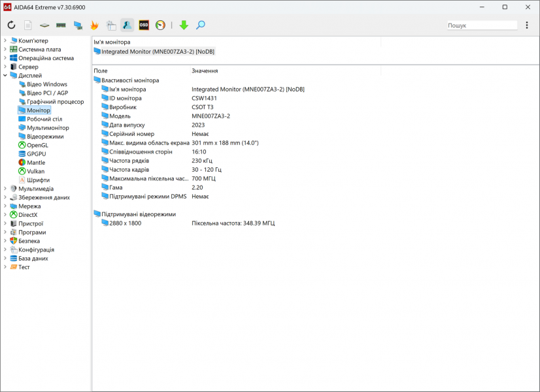This screenshot has width=540, height=392.
Task: Open the network monitor toolbar icon
Action: [x=78, y=25]
